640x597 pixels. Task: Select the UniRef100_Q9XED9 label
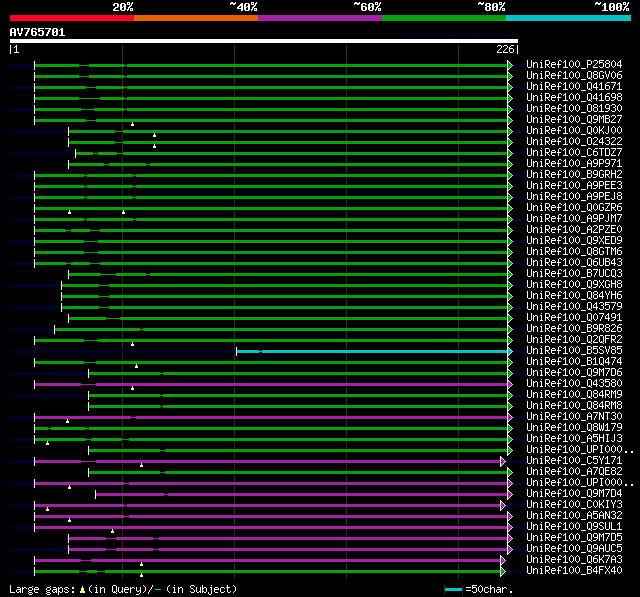[x=574, y=241]
